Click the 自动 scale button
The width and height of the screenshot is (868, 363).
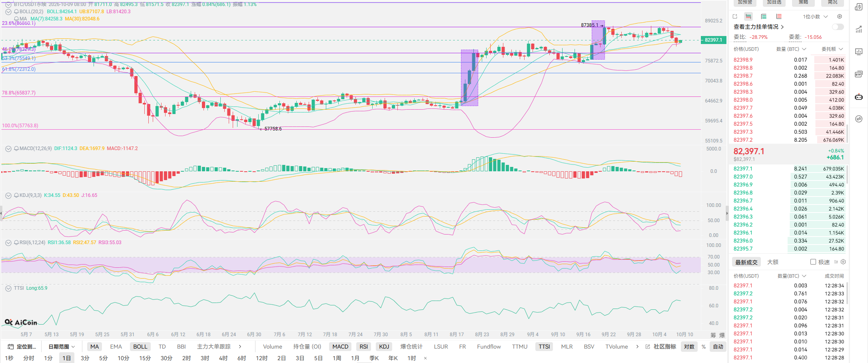tap(718, 347)
